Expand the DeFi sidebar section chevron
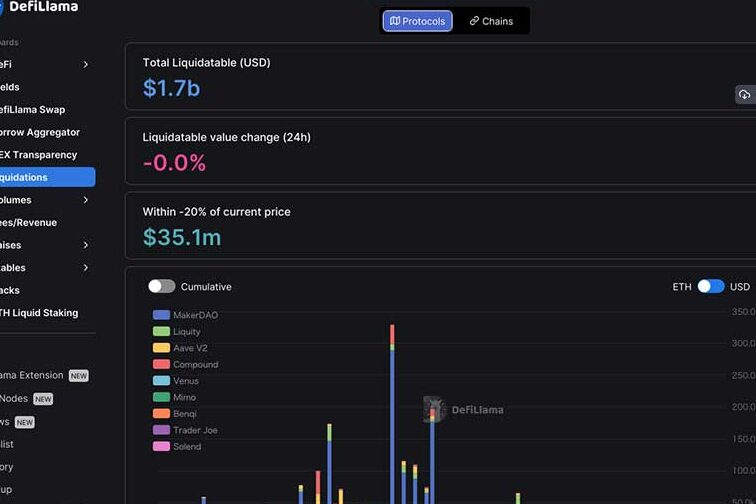756x504 pixels. pos(85,65)
